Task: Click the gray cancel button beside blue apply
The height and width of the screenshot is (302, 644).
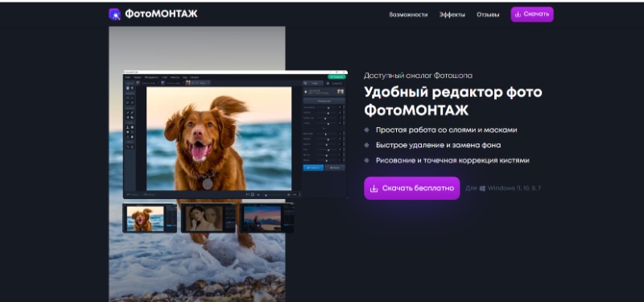Action: tap(334, 168)
